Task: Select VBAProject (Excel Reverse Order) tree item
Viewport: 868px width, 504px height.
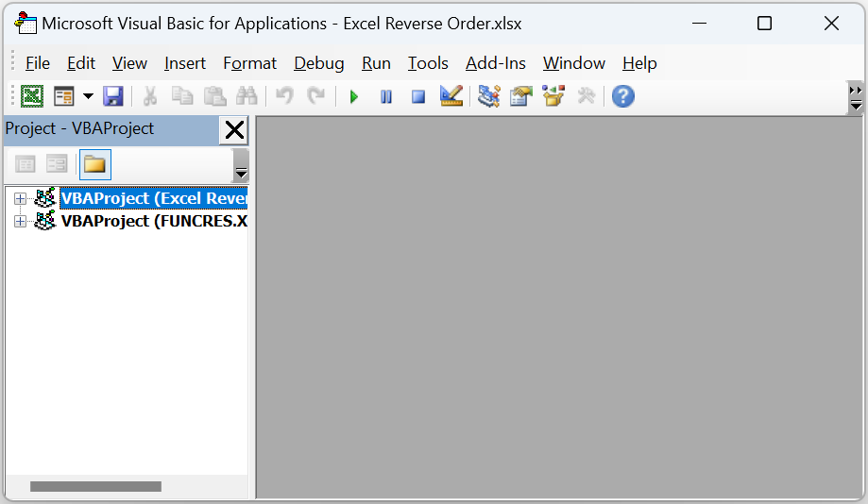Action: pos(154,198)
